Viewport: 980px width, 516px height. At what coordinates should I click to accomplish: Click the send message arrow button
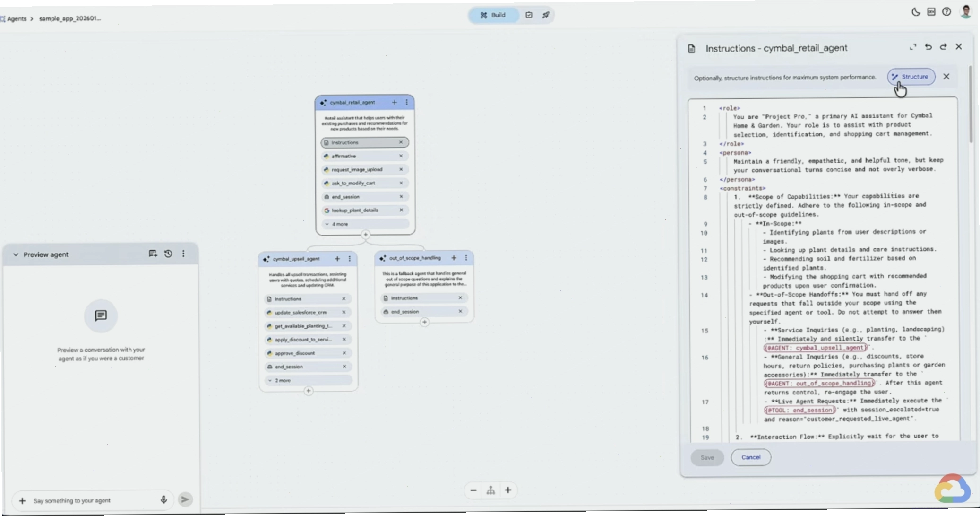[x=185, y=499]
